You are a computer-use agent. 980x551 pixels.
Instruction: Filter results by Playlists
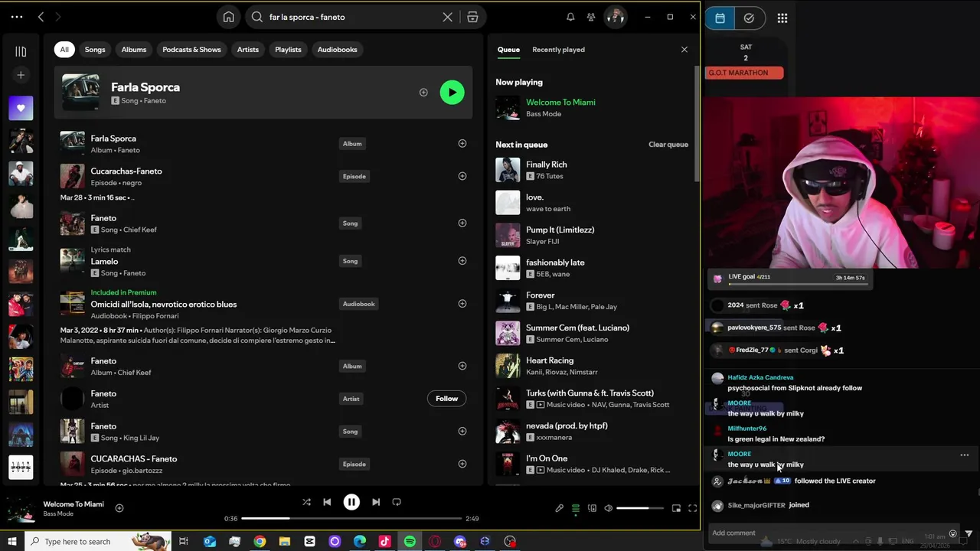coord(288,50)
